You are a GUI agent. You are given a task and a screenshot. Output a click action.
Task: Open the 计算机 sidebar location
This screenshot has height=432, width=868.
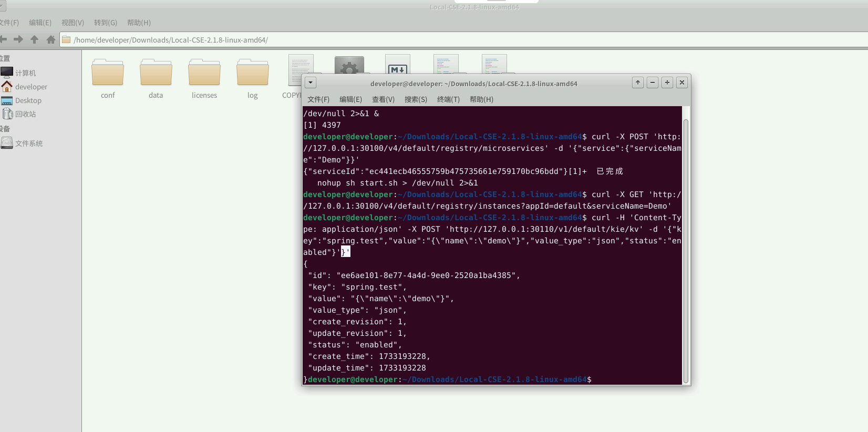tap(19, 73)
